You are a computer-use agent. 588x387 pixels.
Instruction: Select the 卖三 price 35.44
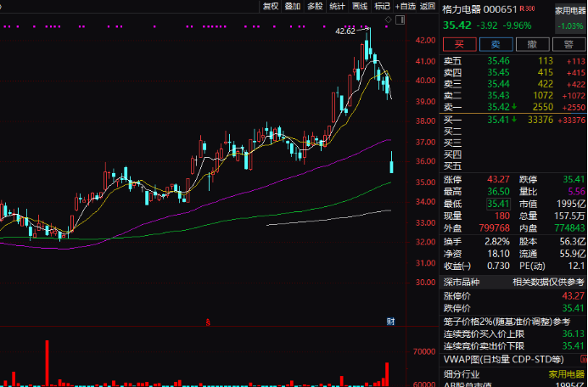[x=498, y=84]
